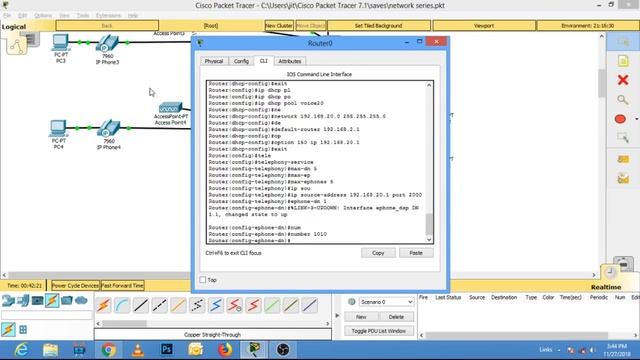Copy the CLI output
The image size is (640, 360).
click(378, 253)
